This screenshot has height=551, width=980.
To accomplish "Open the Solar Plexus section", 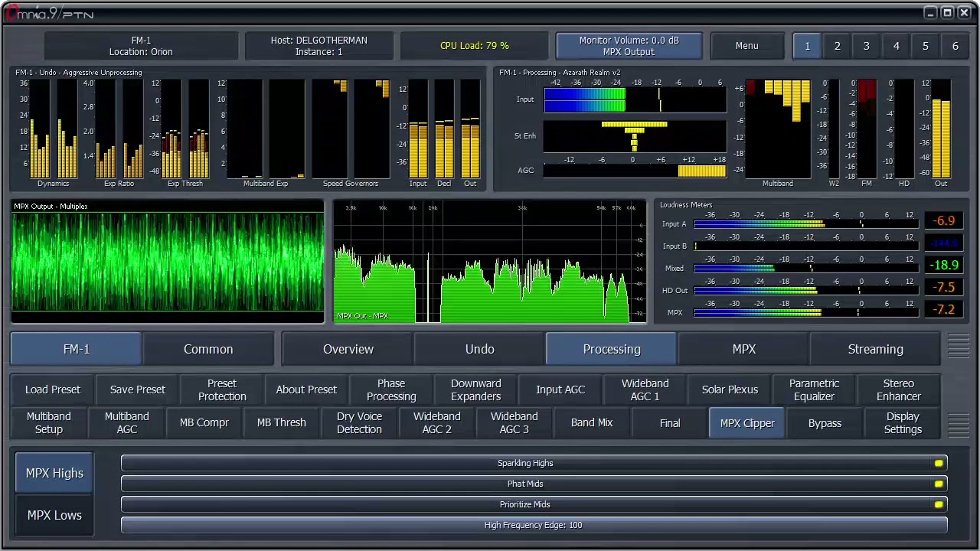I will click(730, 390).
